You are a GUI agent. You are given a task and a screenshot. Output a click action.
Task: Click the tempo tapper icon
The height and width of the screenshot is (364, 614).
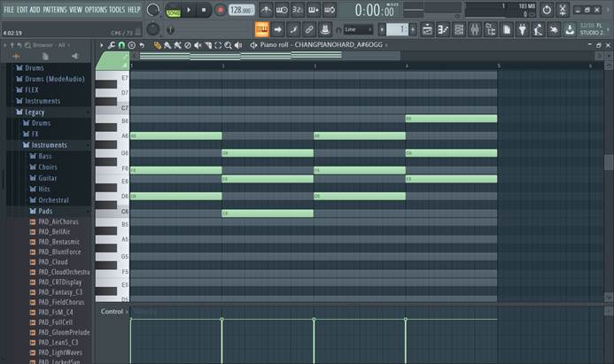538,29
